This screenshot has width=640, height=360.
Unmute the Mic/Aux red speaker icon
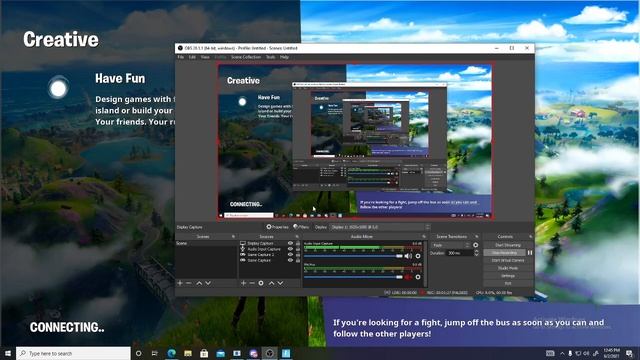(408, 277)
